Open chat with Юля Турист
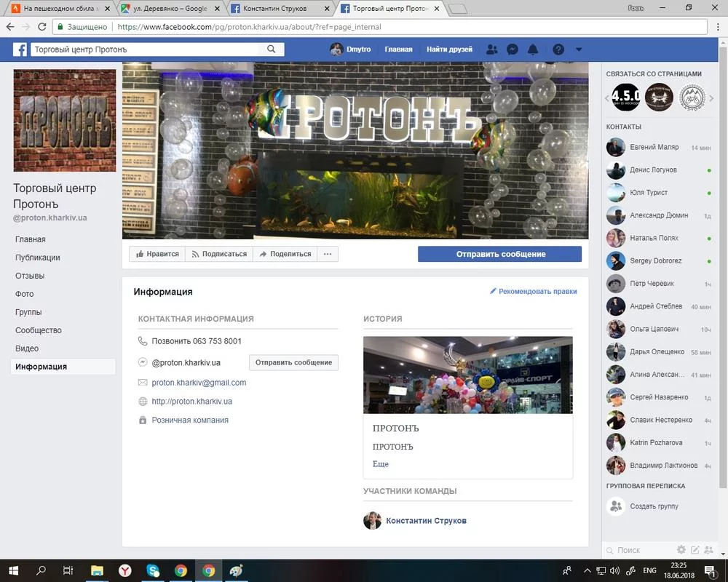Viewport: 728px width, 582px height. pos(659,193)
